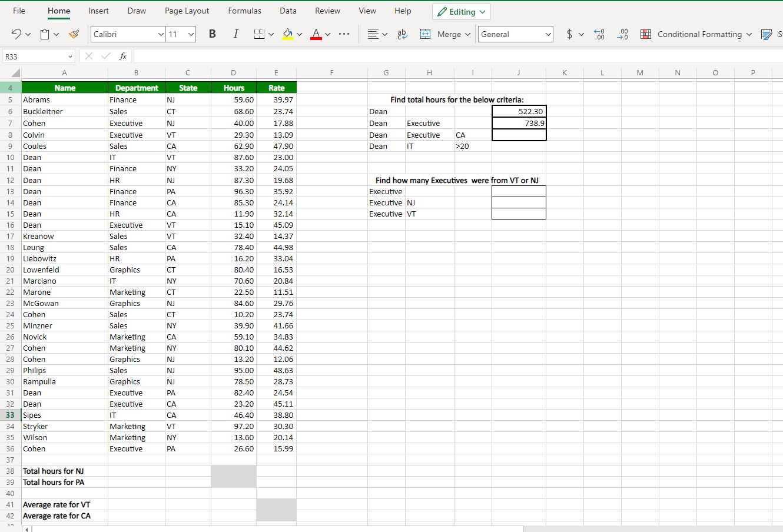This screenshot has height=532, width=783.
Task: Expand the font color dropdown arrow
Action: 328,35
